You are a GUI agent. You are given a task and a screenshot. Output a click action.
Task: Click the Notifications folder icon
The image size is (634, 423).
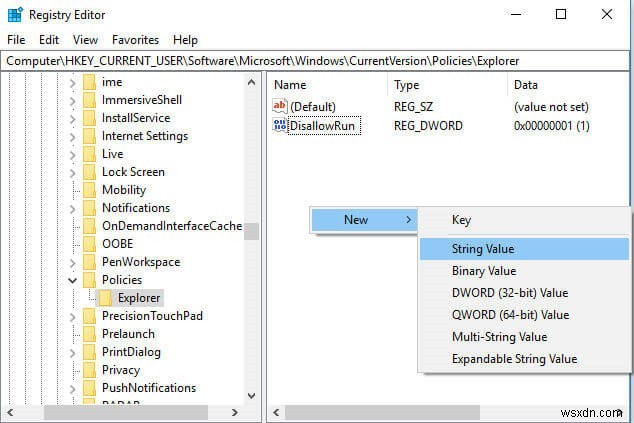point(90,208)
